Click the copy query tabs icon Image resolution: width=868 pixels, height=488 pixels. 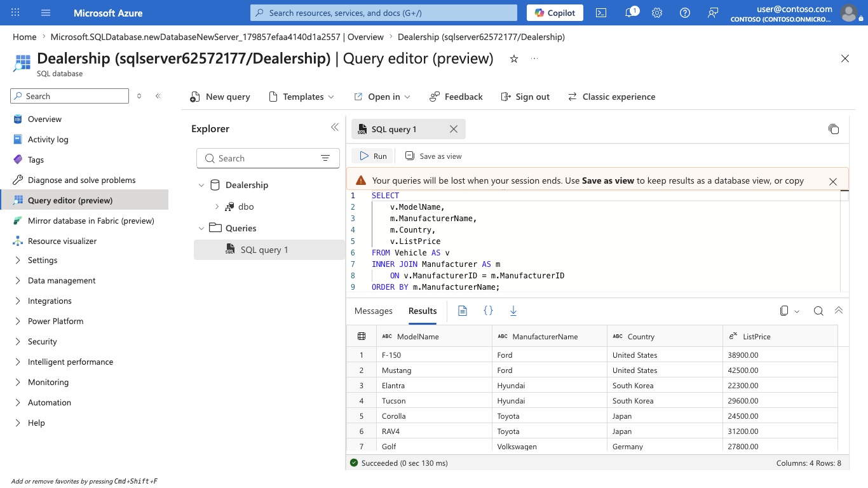(834, 129)
